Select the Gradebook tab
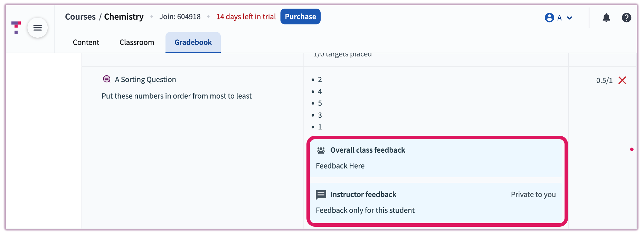 tap(193, 42)
